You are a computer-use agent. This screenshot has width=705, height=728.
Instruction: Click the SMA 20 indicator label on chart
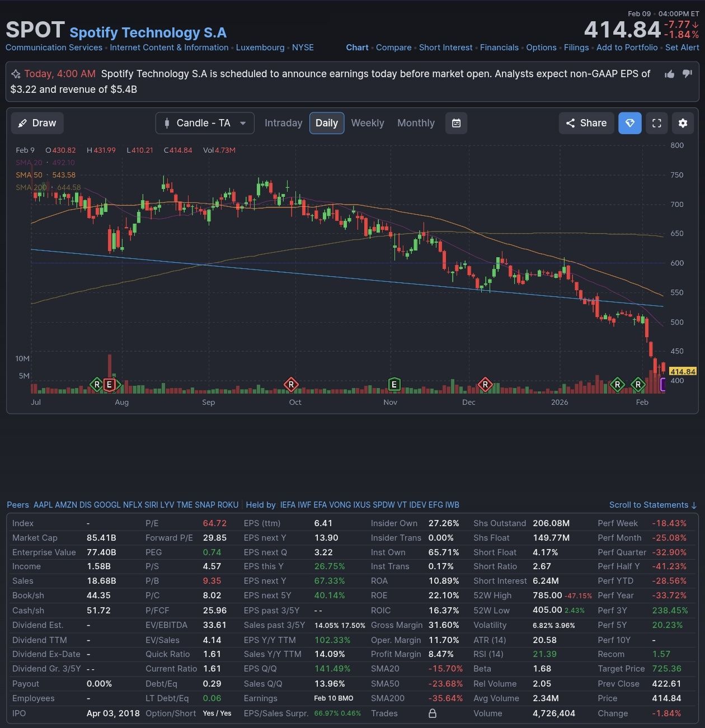pos(29,163)
